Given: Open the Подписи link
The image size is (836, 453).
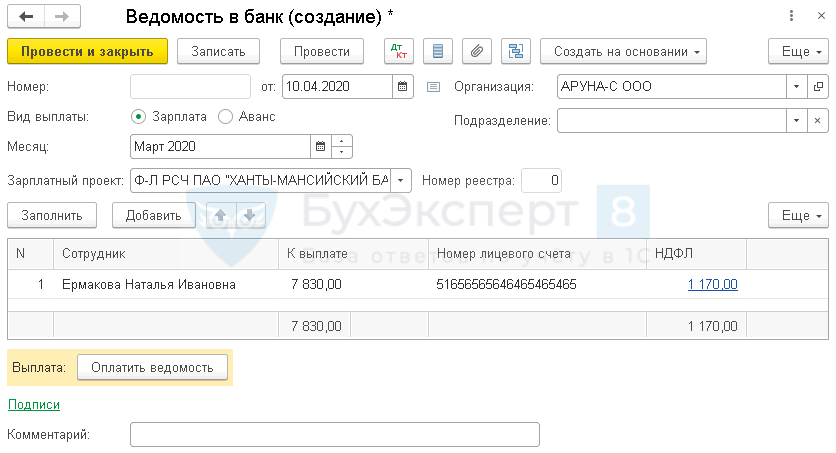Looking at the screenshot, I should (x=34, y=405).
